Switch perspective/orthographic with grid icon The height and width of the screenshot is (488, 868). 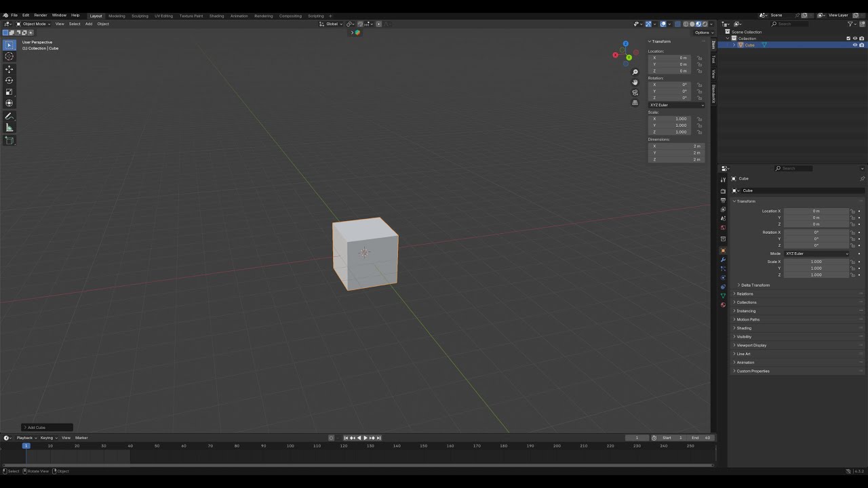coord(635,103)
